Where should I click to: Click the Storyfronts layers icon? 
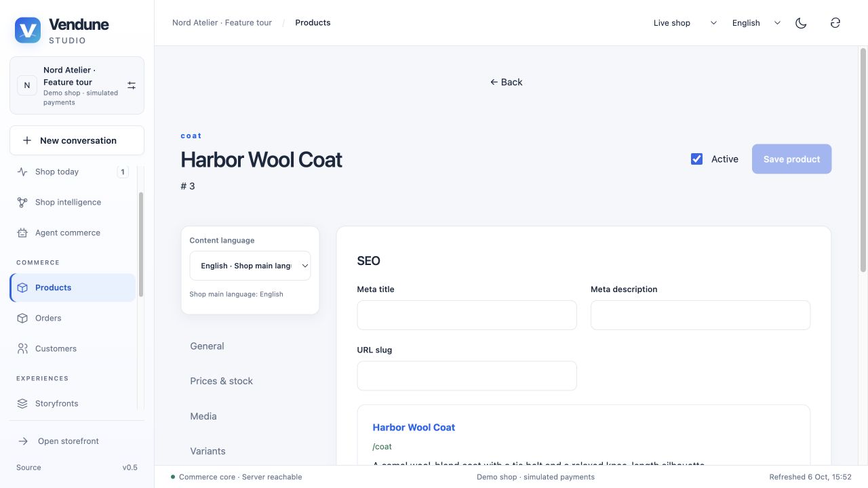pyautogui.click(x=22, y=403)
